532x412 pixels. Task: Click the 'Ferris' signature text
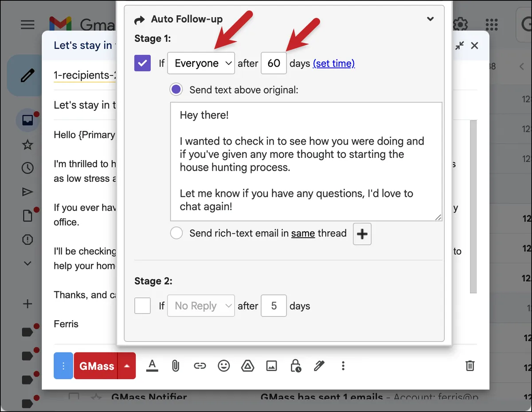click(66, 324)
